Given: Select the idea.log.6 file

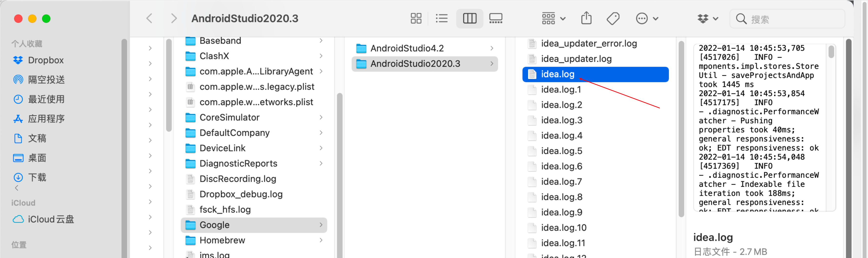Looking at the screenshot, I should point(595,166).
